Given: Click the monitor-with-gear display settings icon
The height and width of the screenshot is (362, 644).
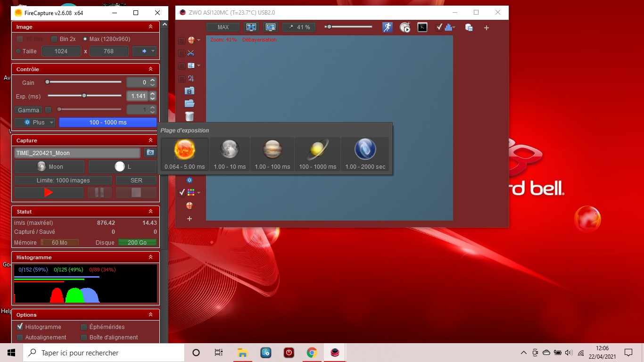Looking at the screenshot, I should click(x=271, y=27).
